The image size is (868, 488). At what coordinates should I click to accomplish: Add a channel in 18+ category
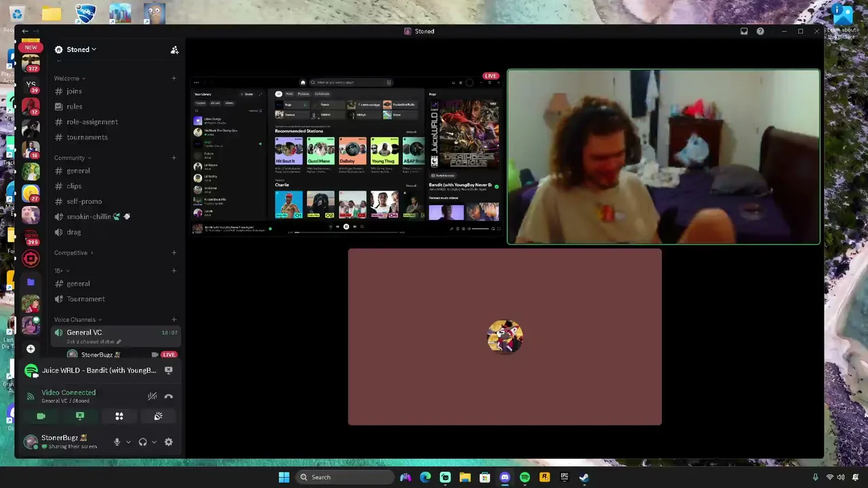[x=174, y=270]
